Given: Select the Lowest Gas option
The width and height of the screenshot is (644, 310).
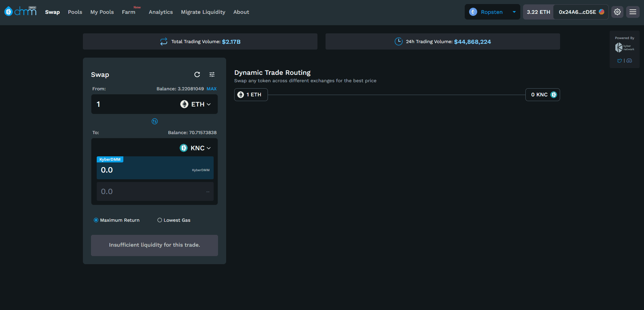Looking at the screenshot, I should [x=160, y=220].
